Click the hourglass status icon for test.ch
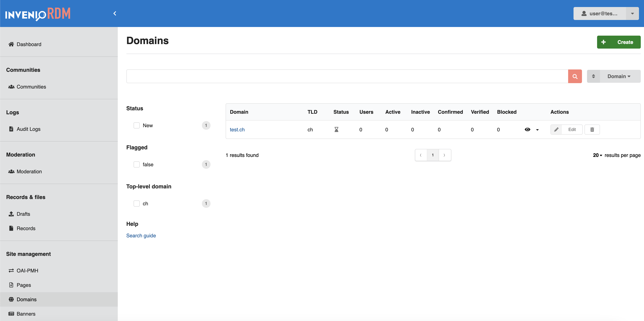 [x=337, y=129]
